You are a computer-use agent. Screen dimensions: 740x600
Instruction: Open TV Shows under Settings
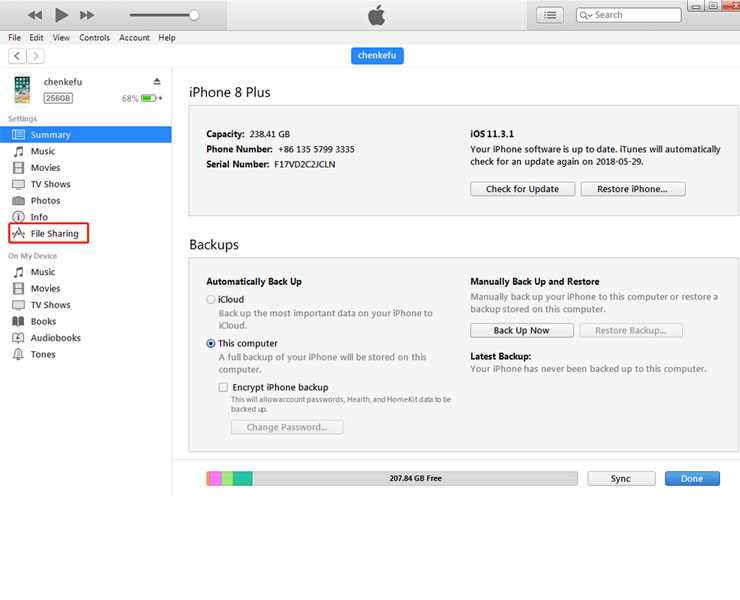pyautogui.click(x=50, y=184)
